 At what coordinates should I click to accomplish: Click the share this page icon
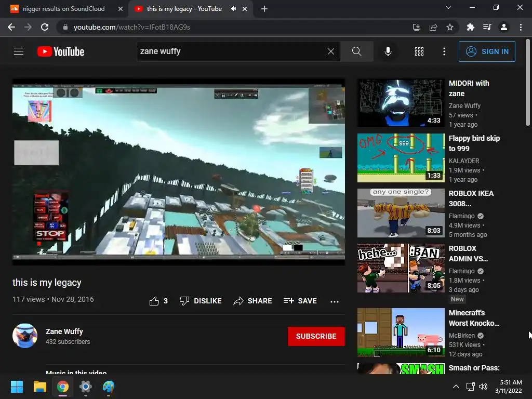click(433, 27)
